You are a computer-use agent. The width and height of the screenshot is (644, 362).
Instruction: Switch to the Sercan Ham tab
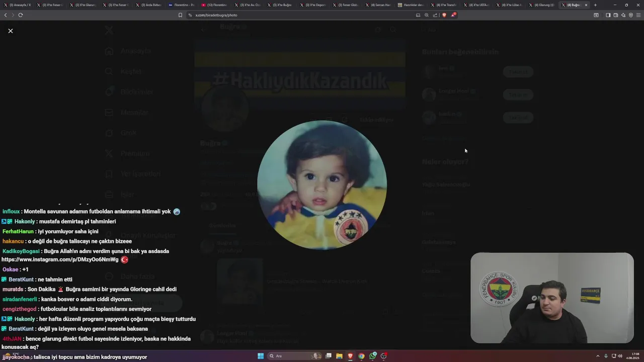pos(378,5)
